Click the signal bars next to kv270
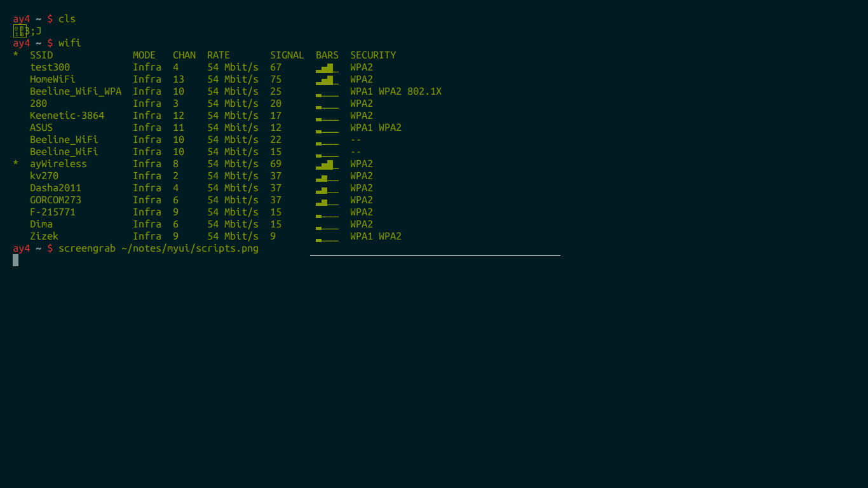The width and height of the screenshot is (868, 488). coord(327,177)
